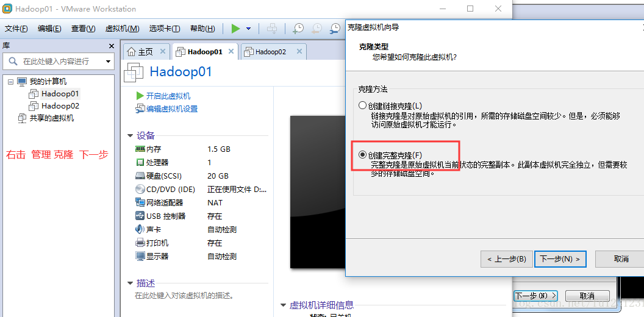Click the 网络适配器 network adapter icon
This screenshot has height=317, width=644.
(x=140, y=202)
